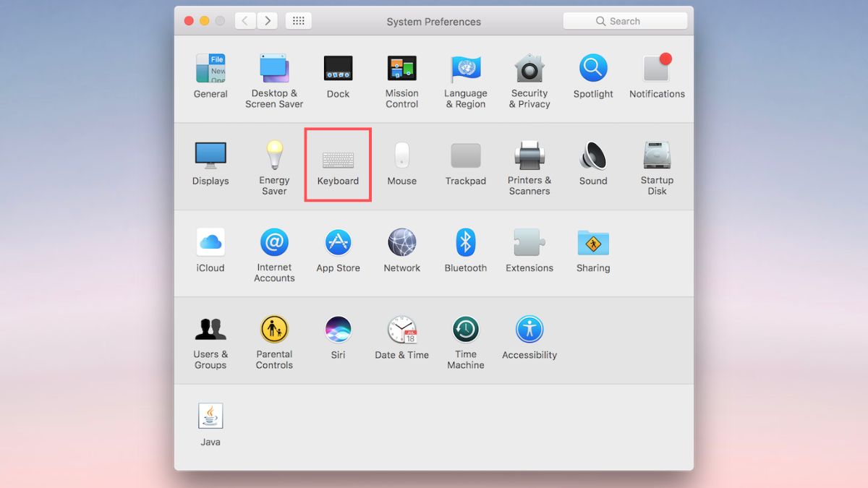Open the Java control panel
This screenshot has height=488, width=868.
[x=210, y=424]
